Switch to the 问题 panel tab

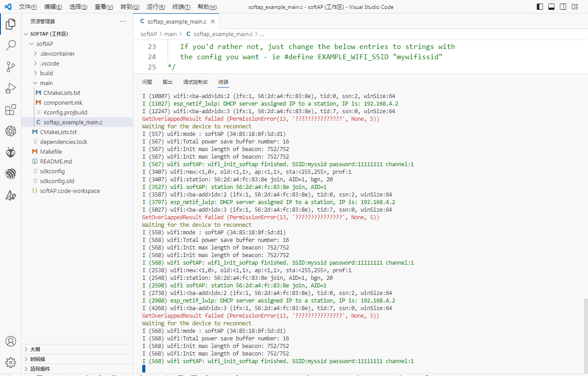[147, 82]
